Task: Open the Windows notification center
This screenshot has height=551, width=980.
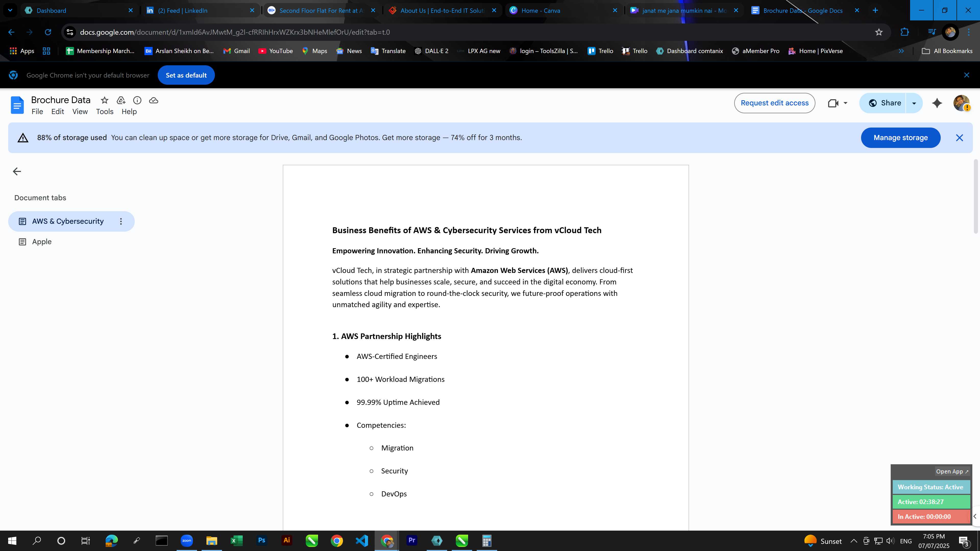Action: pyautogui.click(x=964, y=541)
